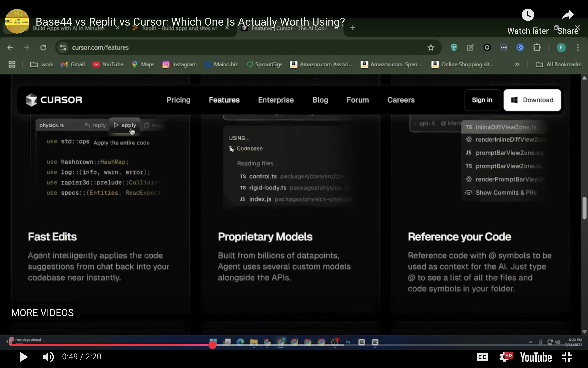Open the Gmail bookmark
The image size is (588, 368).
(x=73, y=64)
